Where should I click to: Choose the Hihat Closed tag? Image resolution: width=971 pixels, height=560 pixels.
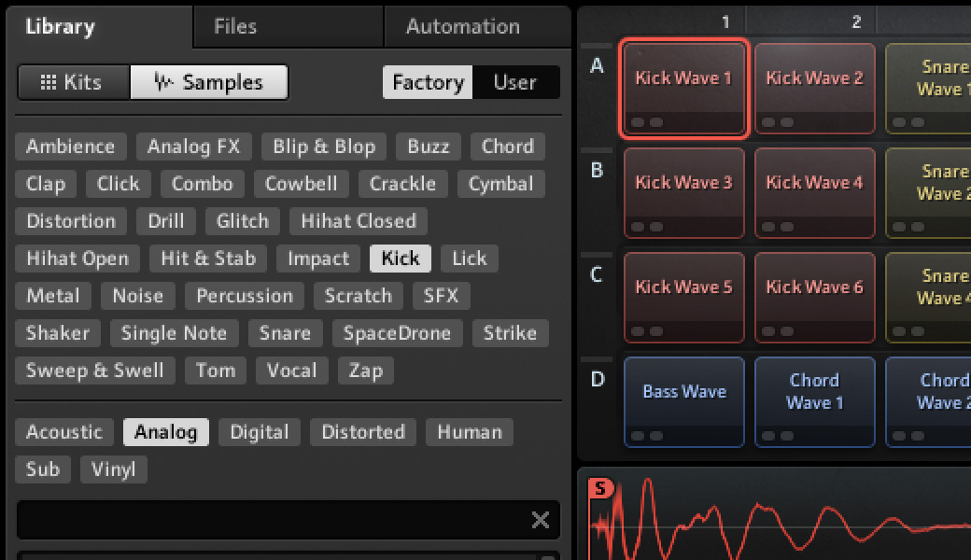[x=359, y=221]
